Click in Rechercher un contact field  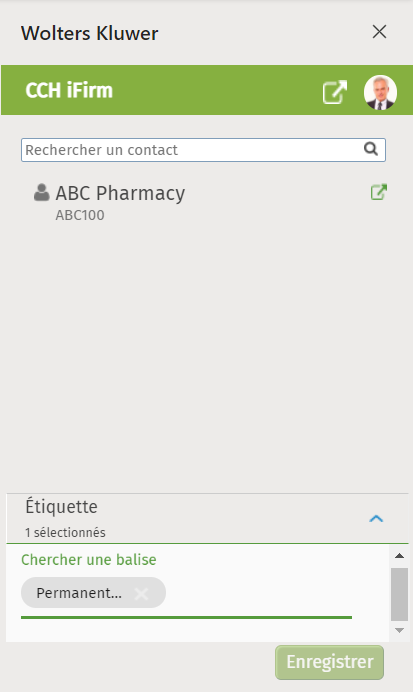coord(203,150)
